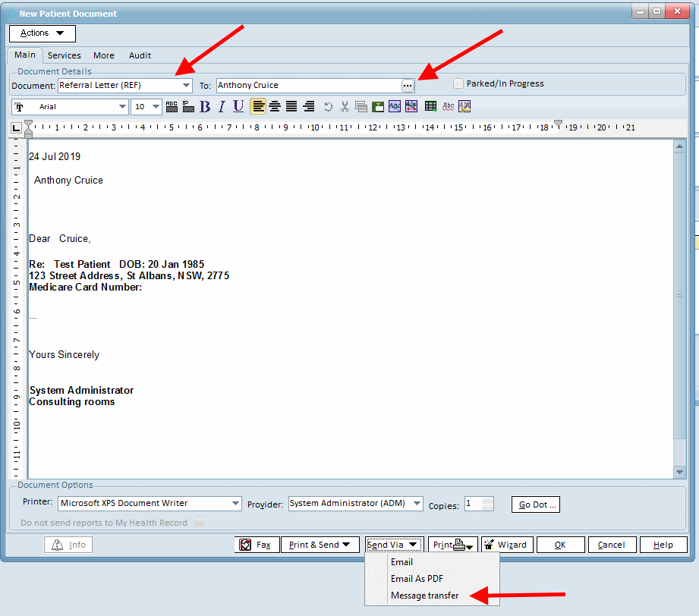699x616 pixels.
Task: Expand the Printer dropdown
Action: click(236, 504)
